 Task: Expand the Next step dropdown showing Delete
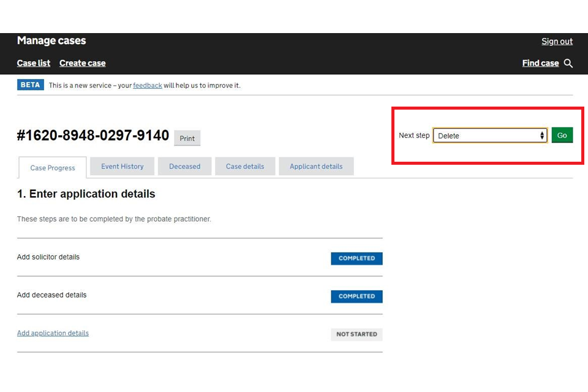coord(489,135)
